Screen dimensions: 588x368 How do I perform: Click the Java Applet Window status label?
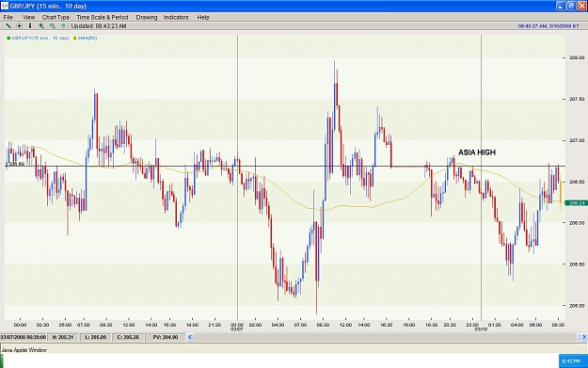[24, 350]
